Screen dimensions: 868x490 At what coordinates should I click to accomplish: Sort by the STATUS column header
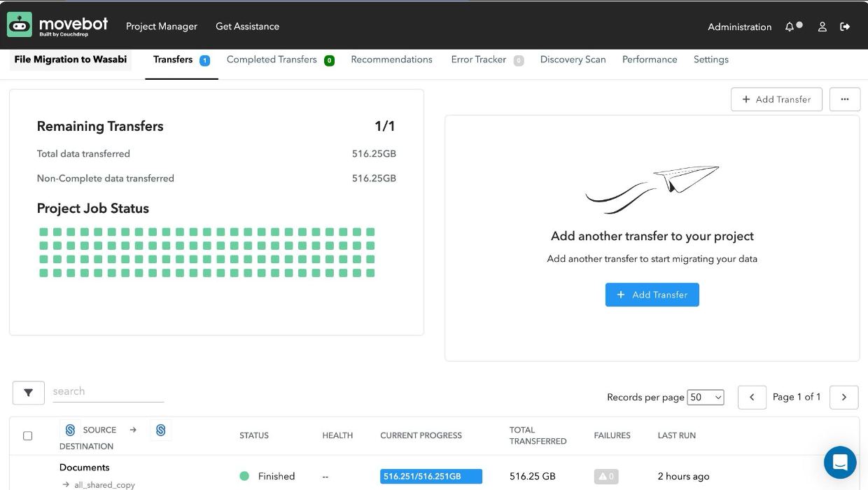(x=254, y=435)
